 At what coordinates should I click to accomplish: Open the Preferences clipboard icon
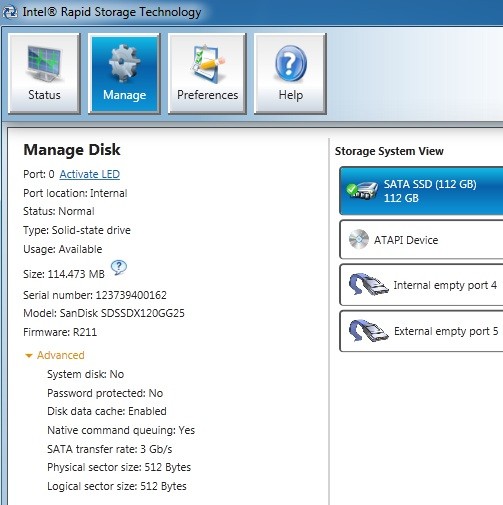pos(207,63)
